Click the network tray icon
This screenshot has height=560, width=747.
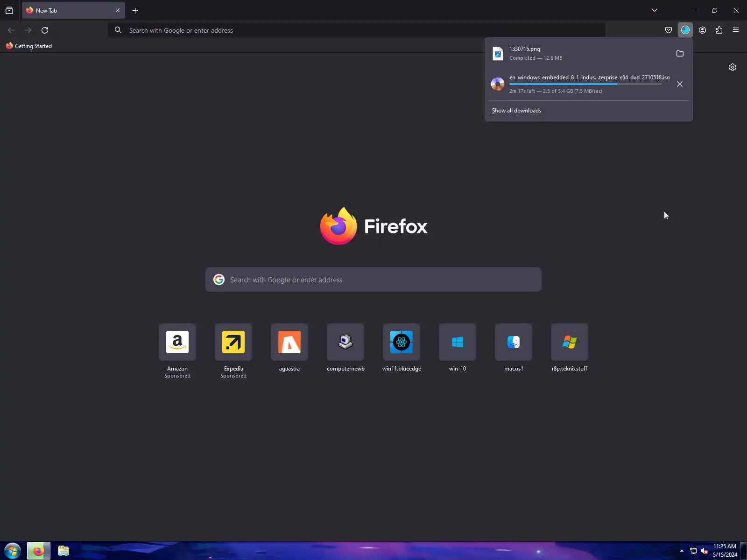[693, 551]
